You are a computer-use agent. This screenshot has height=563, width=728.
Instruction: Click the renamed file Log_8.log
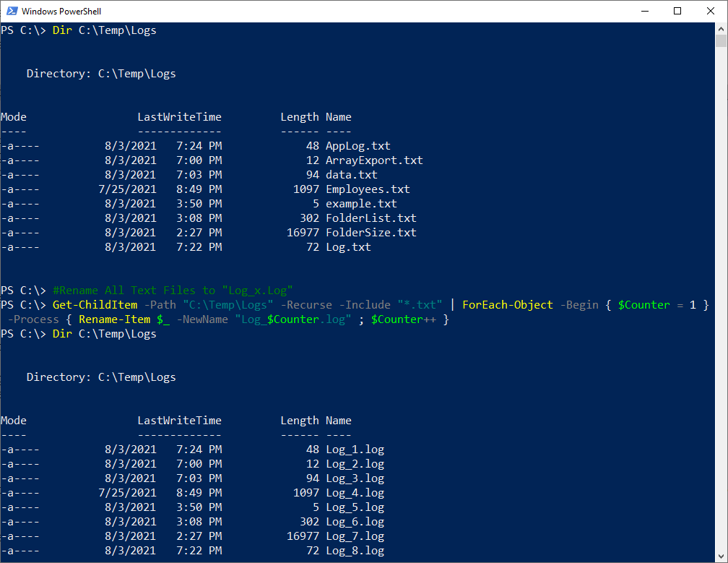pos(355,550)
